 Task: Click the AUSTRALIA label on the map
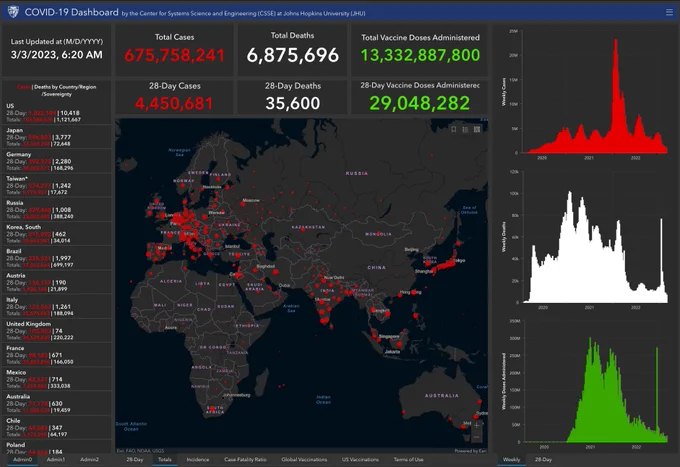coord(441,395)
